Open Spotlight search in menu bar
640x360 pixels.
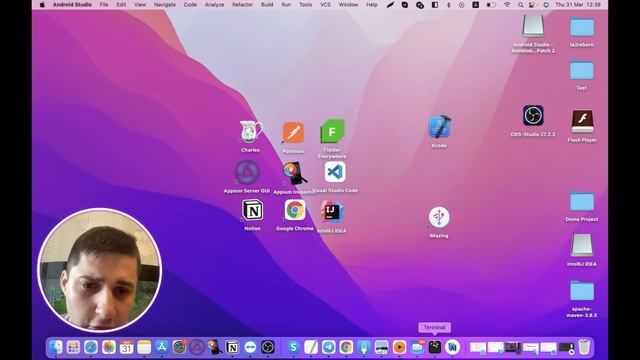(520, 5)
